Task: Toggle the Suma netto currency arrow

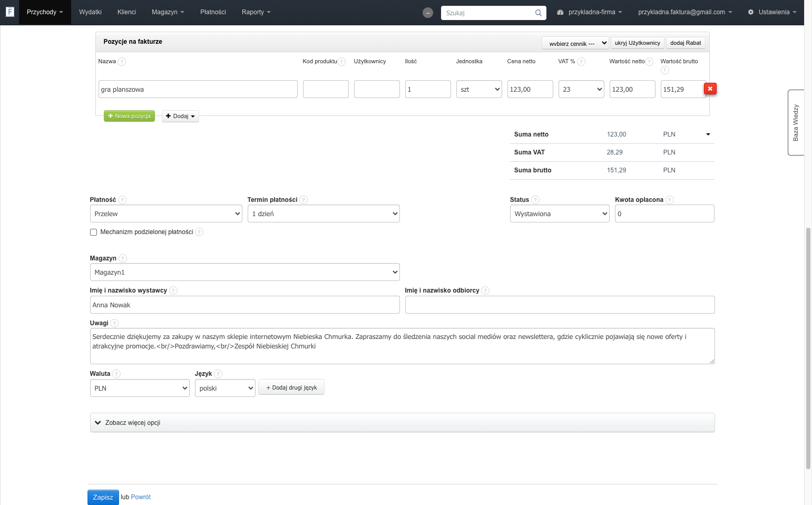Action: point(708,134)
